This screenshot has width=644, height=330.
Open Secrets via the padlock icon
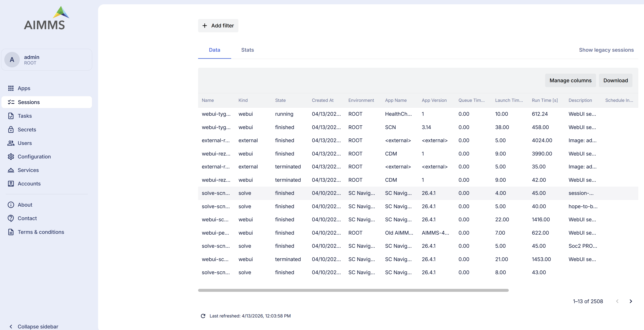(x=11, y=129)
